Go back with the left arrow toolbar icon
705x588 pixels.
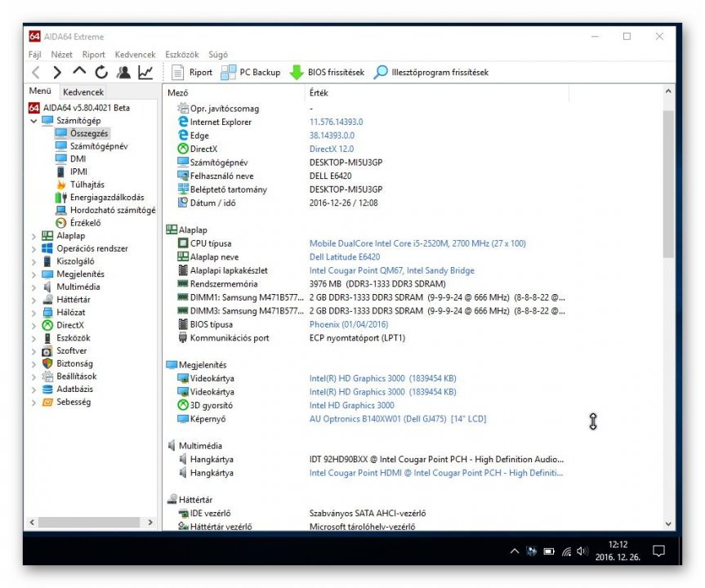[x=37, y=73]
